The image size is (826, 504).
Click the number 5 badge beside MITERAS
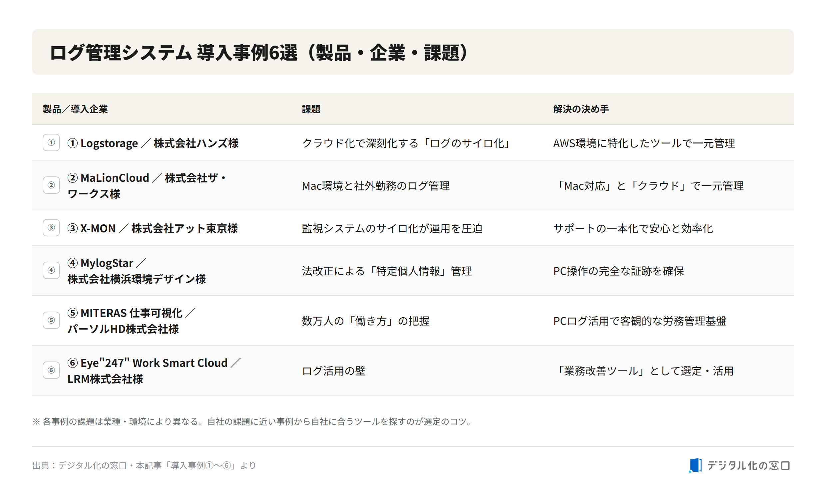51,320
